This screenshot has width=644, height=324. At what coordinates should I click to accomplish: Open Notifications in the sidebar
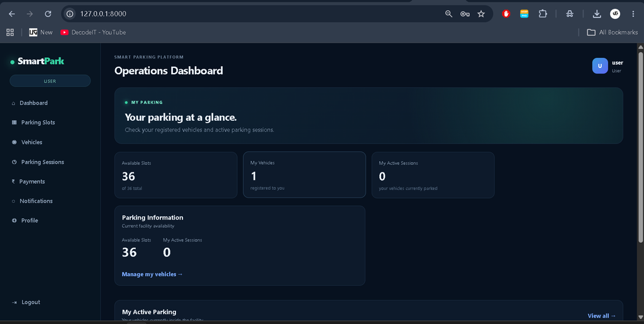coord(32,201)
